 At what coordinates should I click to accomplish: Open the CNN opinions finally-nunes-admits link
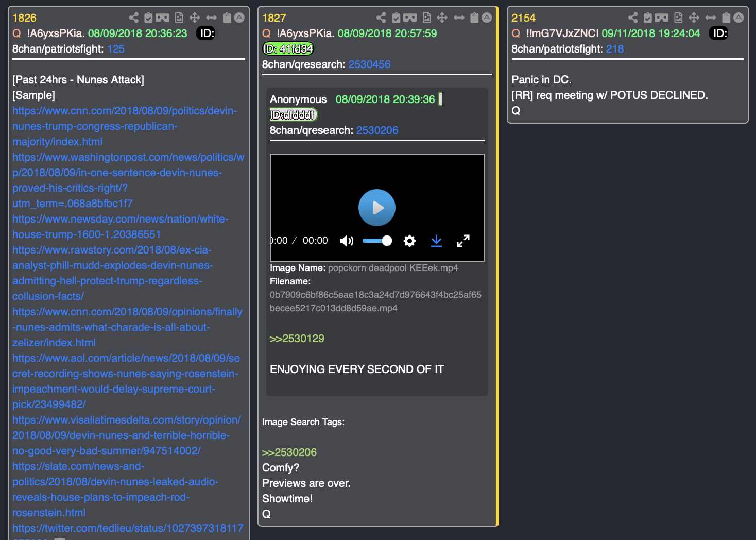point(127,327)
